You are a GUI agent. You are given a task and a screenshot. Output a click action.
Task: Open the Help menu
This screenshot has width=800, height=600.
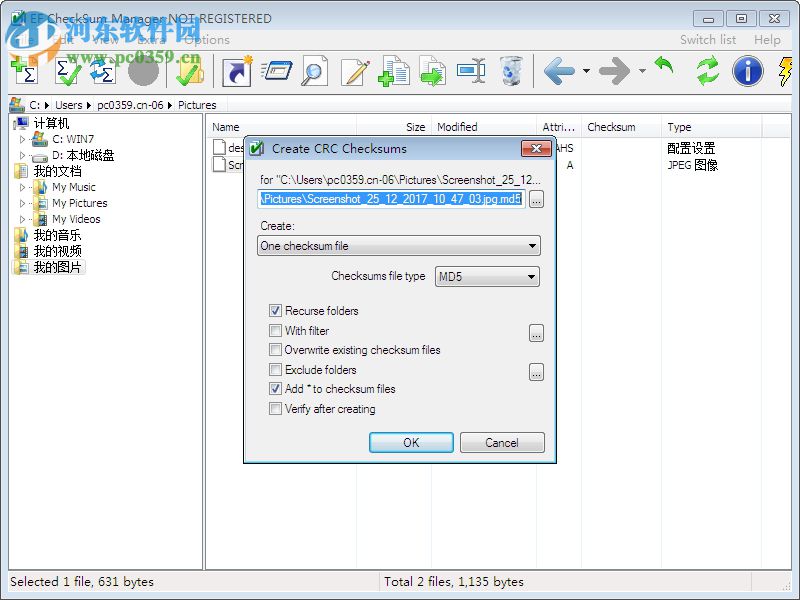point(767,40)
